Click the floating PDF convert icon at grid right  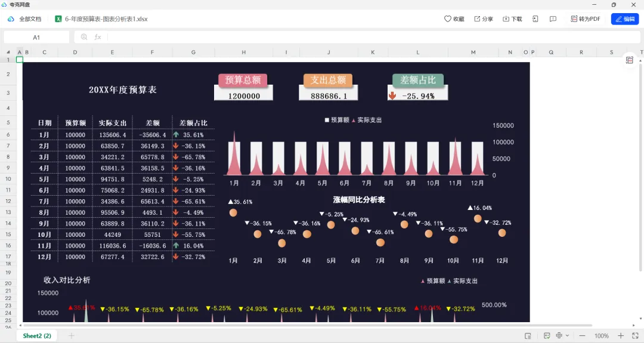coord(629,60)
